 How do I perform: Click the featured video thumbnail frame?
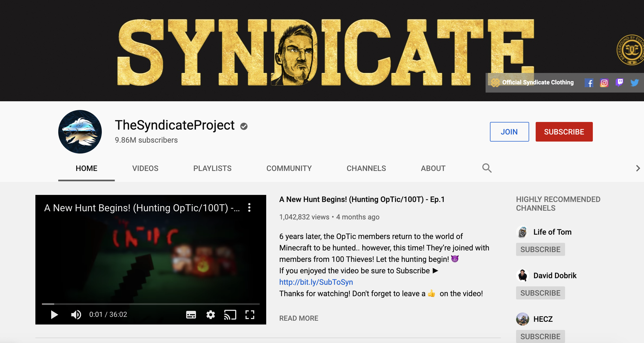pyautogui.click(x=151, y=259)
